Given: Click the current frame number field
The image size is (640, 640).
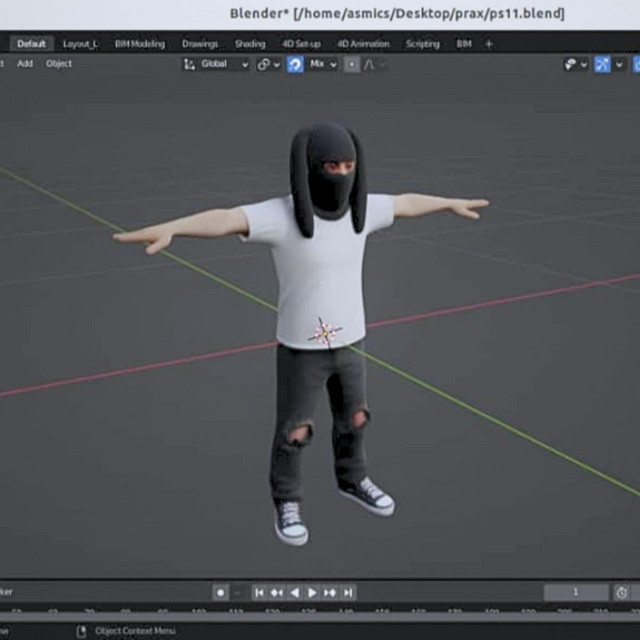Looking at the screenshot, I should click(575, 592).
